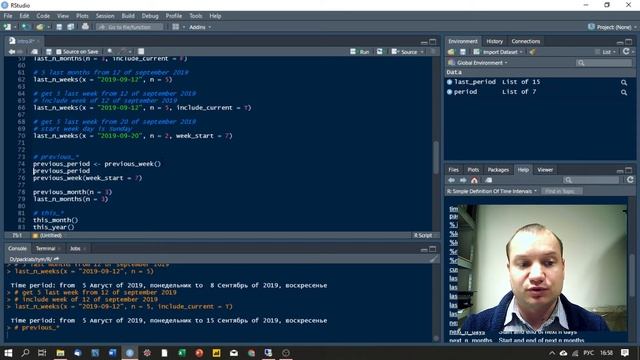This screenshot has height=360, width=640.
Task: Open the Addins dropdown
Action: pyautogui.click(x=200, y=27)
